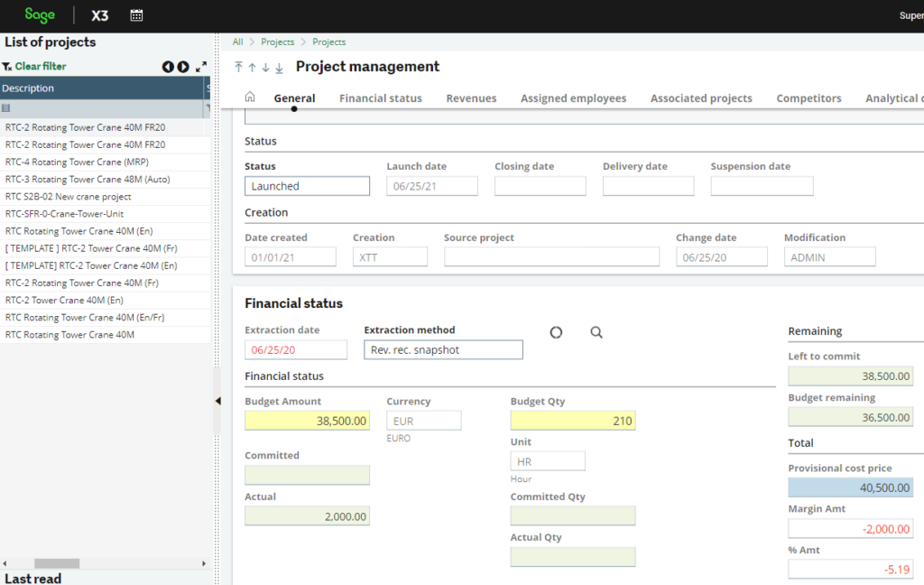
Task: Click the list horizontal scrollbar thumb
Action: click(x=57, y=563)
